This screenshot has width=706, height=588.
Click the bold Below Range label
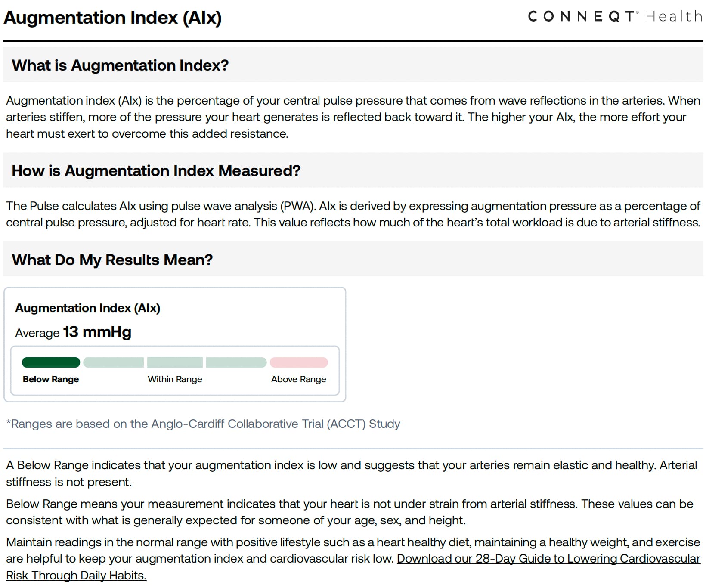pyautogui.click(x=51, y=379)
